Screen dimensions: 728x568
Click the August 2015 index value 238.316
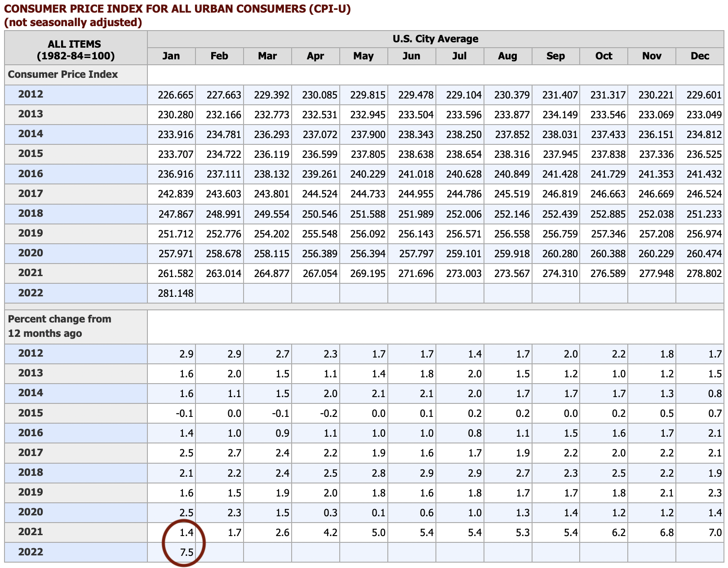pos(512,155)
